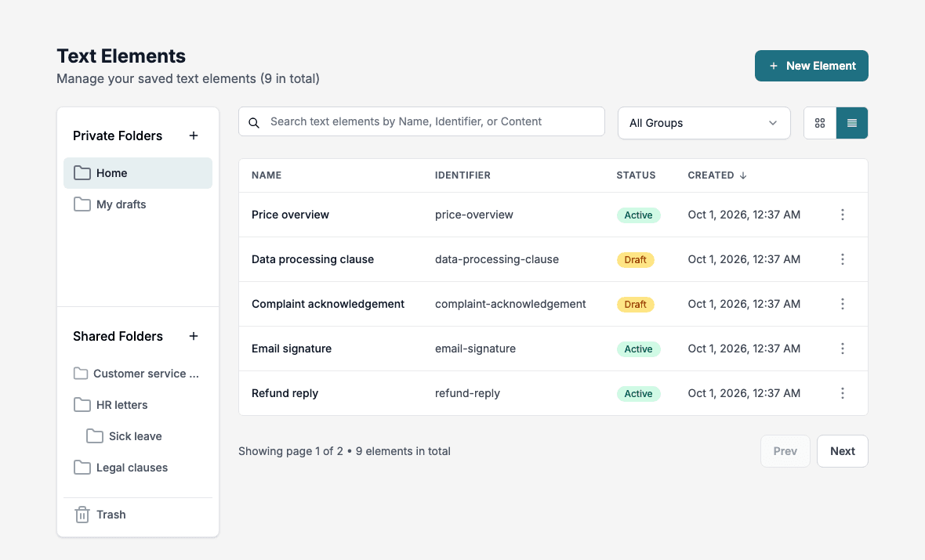Click the Draft badge for Data processing clause
The image size is (925, 560).
coord(635,260)
